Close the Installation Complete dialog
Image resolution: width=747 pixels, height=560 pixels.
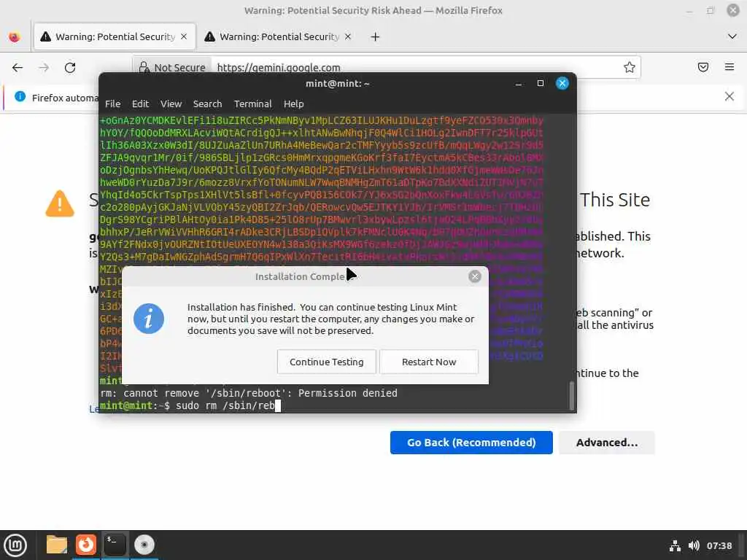[474, 276]
